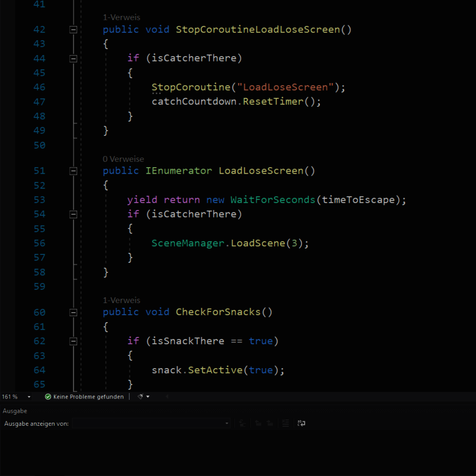476x476 pixels.
Task: Click the yield keyword on line 53
Action: point(142,200)
